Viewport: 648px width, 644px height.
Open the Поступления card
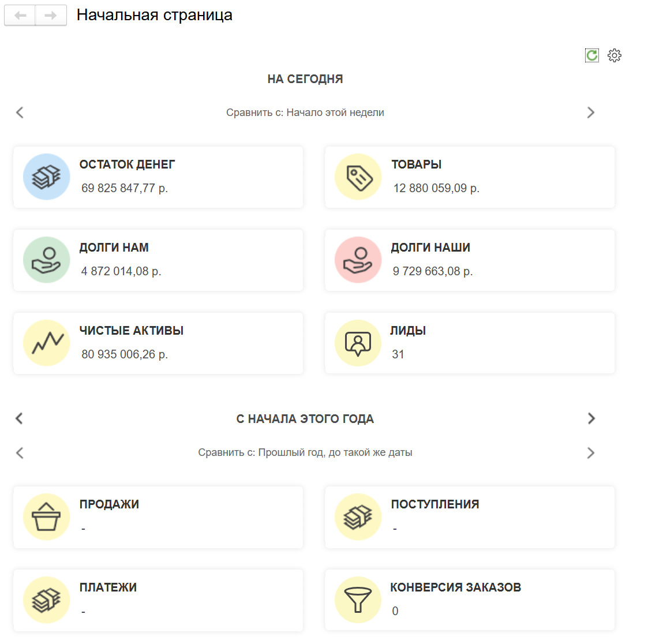tap(469, 516)
